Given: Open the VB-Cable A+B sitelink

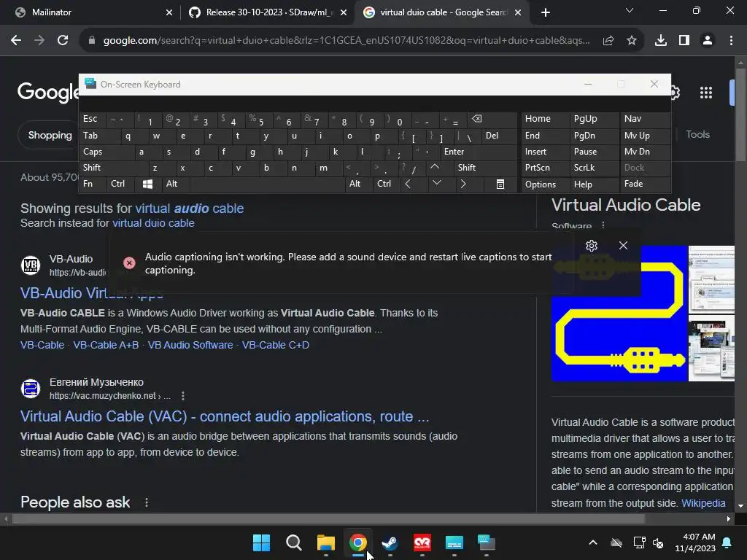Looking at the screenshot, I should coord(106,345).
